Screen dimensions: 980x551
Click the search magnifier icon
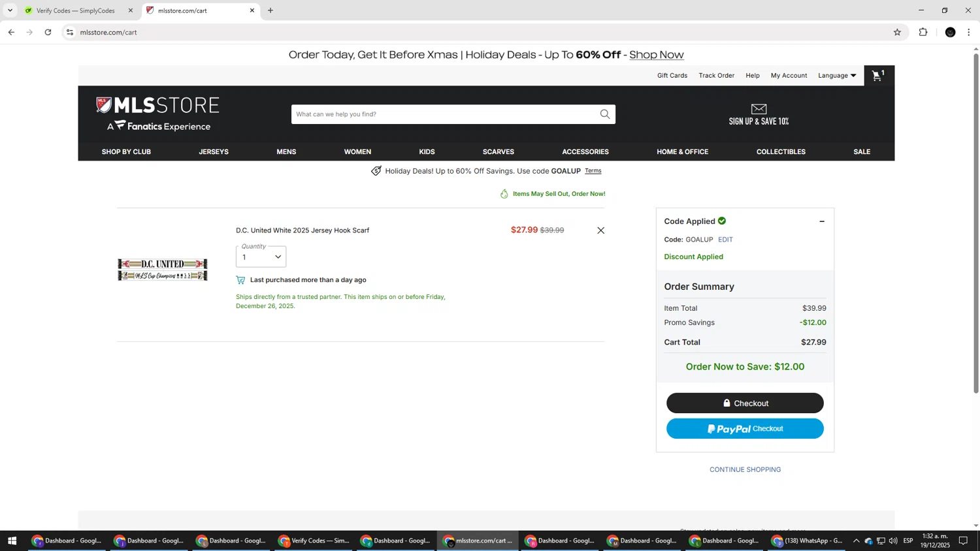click(605, 114)
